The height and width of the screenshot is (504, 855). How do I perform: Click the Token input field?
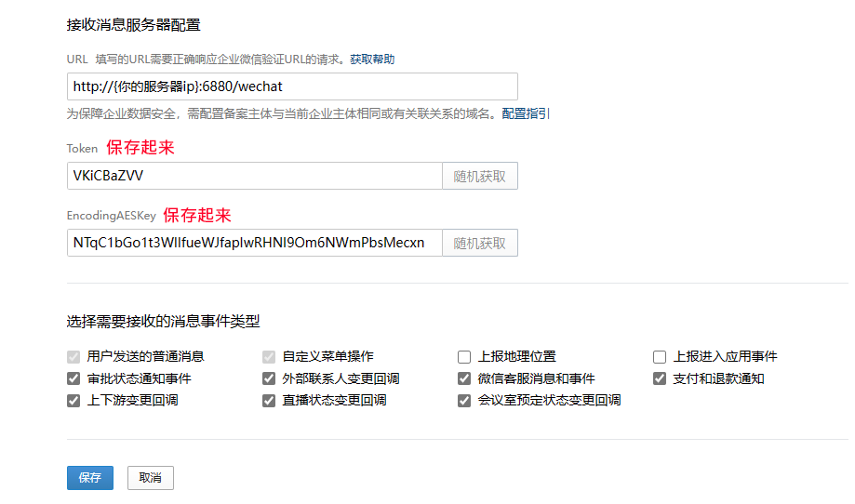click(253, 176)
